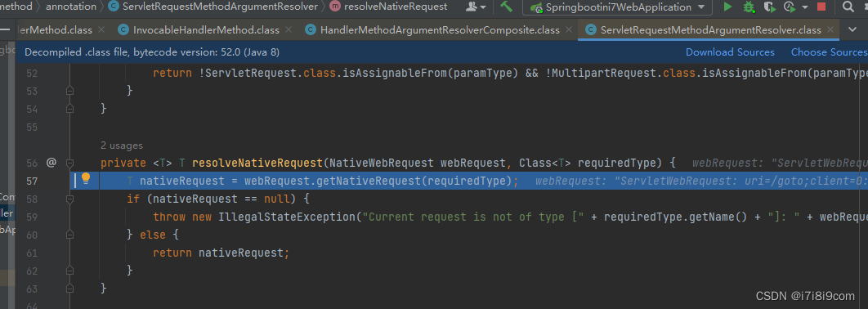Viewport: 868px width, 309px height.
Task: Click inline debug hint on line 57
Action: 700,181
